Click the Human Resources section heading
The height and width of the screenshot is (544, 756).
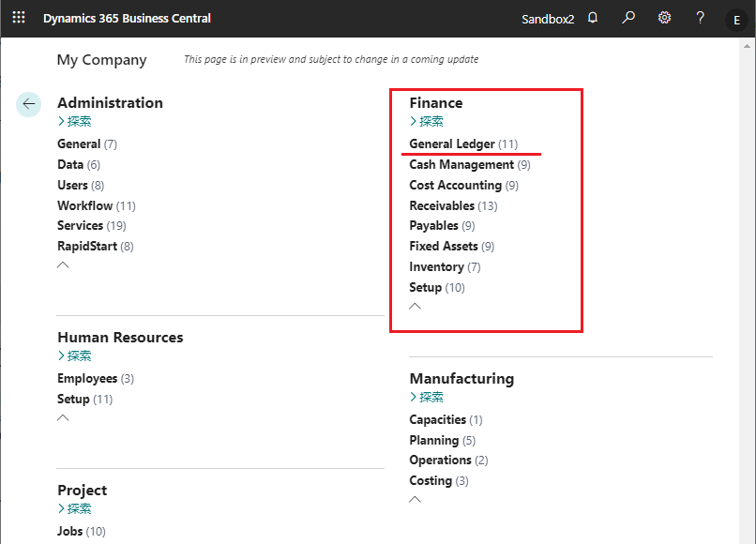pos(120,337)
